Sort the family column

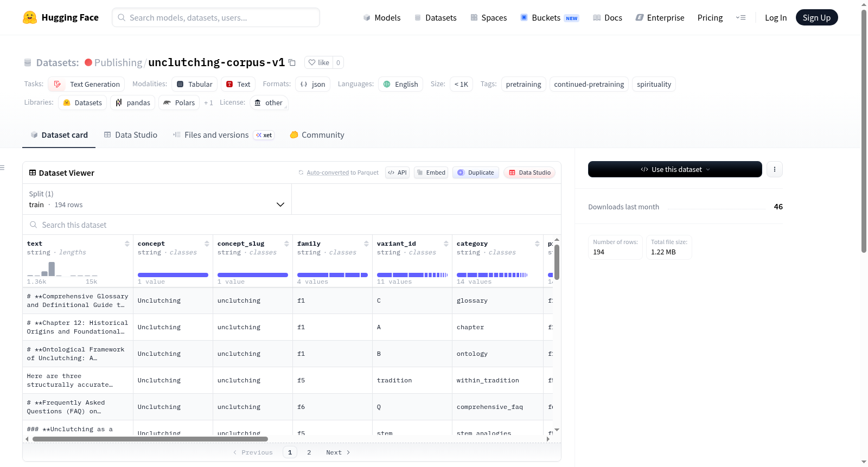click(366, 244)
